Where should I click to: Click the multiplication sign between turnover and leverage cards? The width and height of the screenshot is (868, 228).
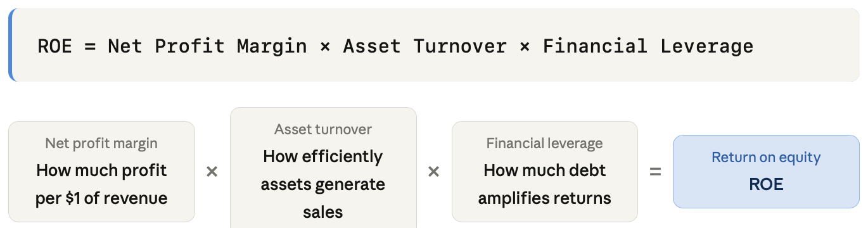434,172
